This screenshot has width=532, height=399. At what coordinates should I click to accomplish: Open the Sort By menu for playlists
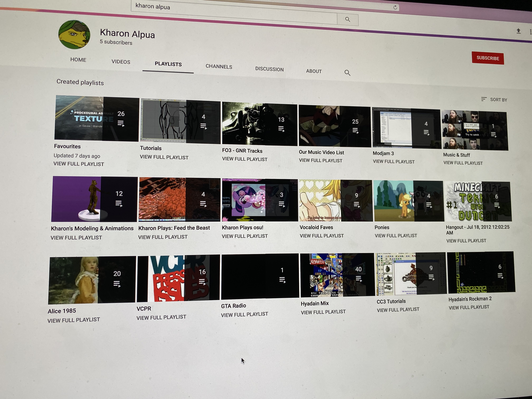(494, 99)
